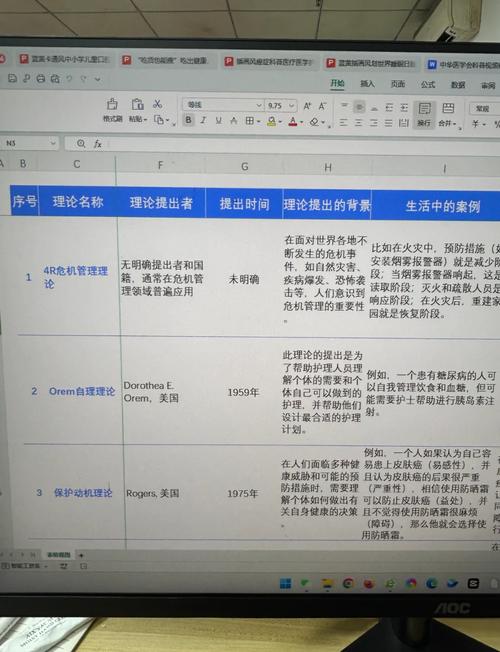
Task: Click in the formula bar input field
Action: 304,145
